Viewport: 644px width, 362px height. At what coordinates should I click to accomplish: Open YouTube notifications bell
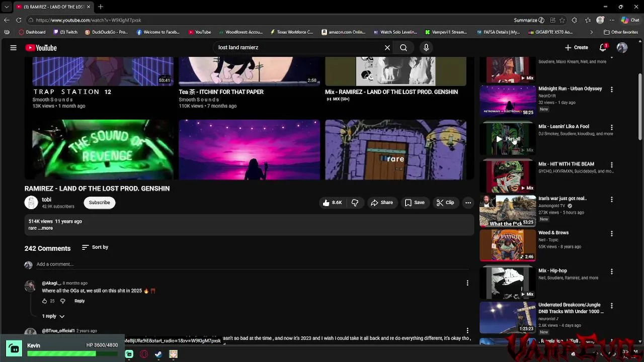click(603, 48)
